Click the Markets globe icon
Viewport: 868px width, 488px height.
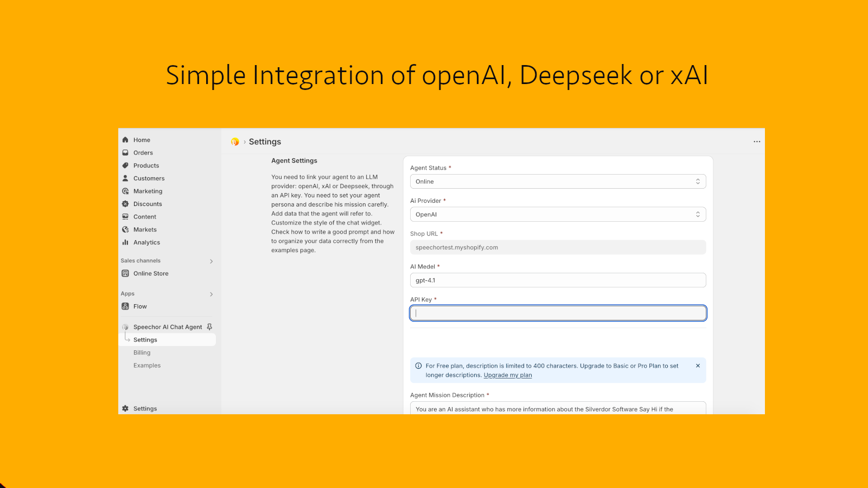click(125, 230)
